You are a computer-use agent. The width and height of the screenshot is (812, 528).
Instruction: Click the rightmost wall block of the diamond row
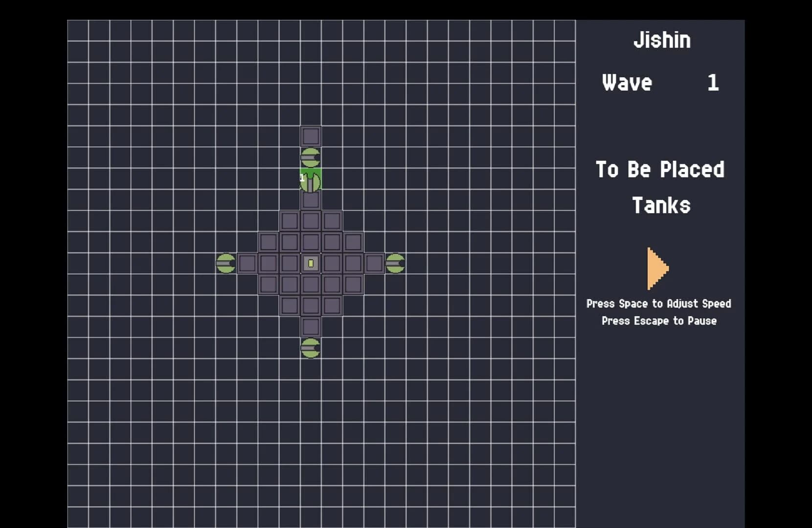pos(374,263)
